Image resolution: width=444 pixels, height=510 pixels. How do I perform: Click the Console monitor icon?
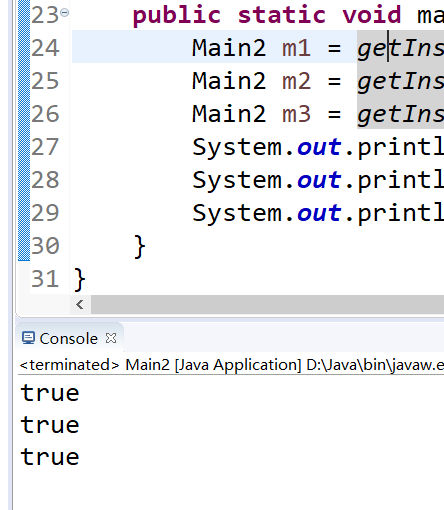(x=28, y=338)
